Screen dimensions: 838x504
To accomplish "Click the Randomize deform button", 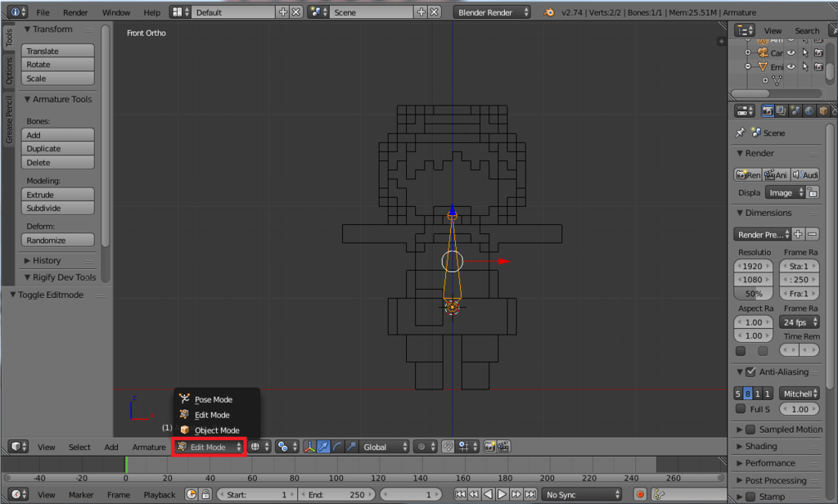I will tap(58, 240).
